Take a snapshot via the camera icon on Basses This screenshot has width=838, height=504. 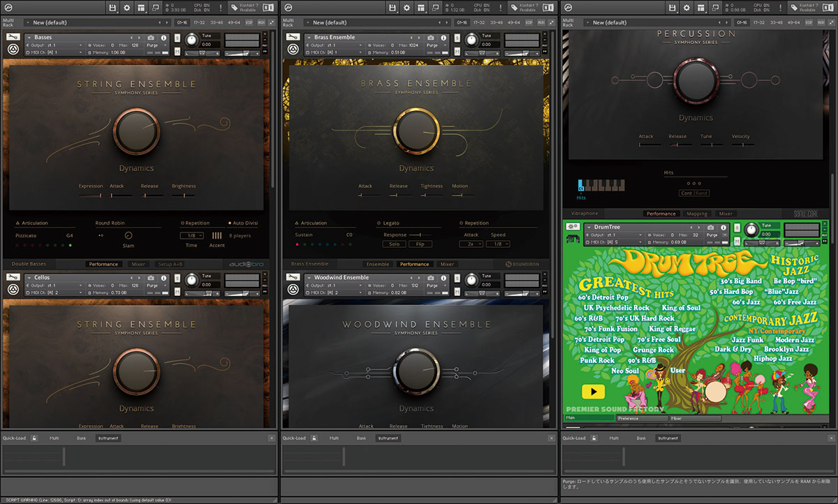coord(152,37)
